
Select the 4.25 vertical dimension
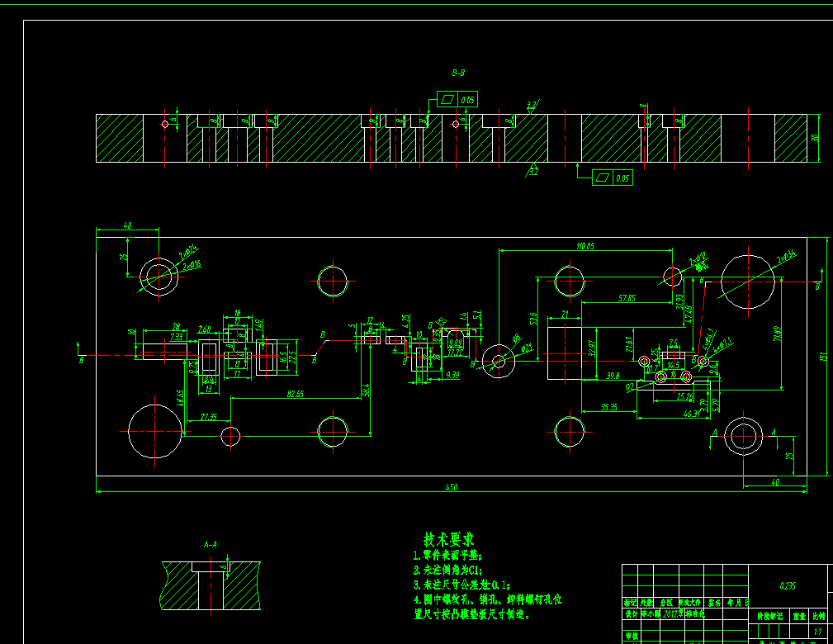coord(405,320)
